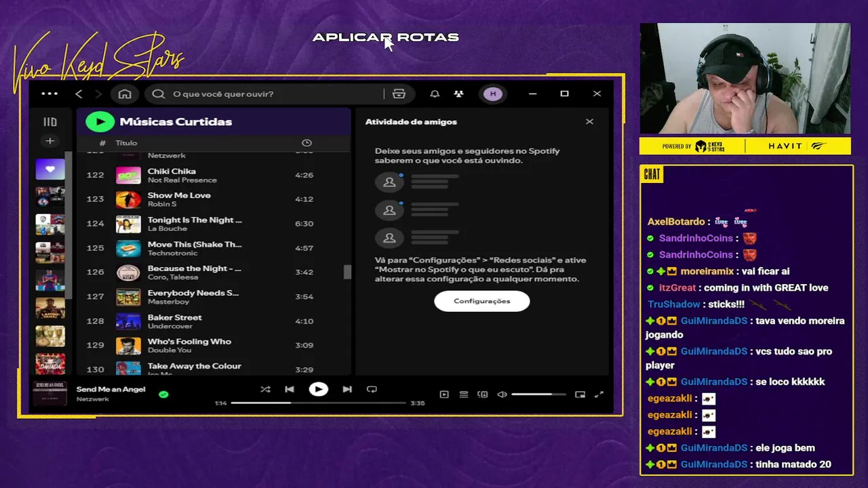868x488 pixels.
Task: Click the HAVIT sponsor logo
Action: (797, 146)
